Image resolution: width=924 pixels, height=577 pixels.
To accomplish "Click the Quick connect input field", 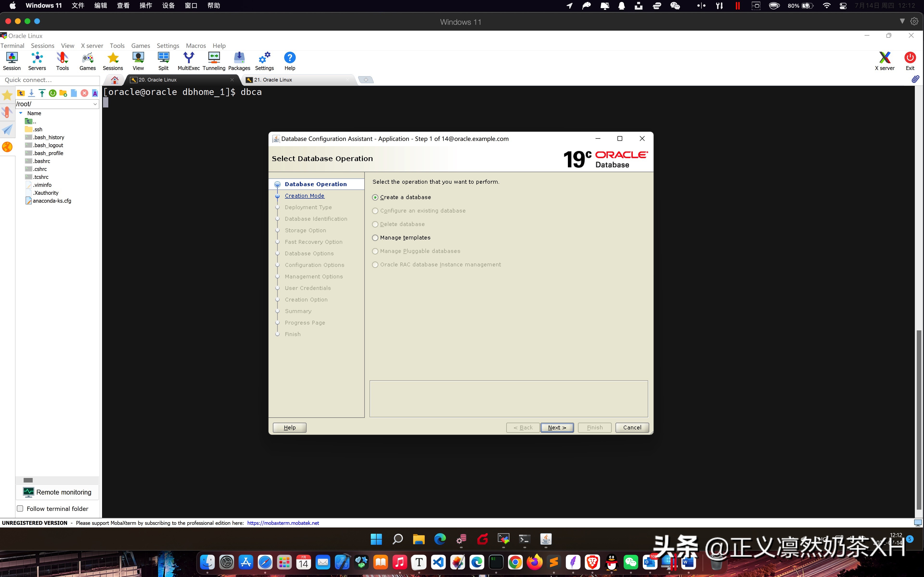I will [50, 80].
